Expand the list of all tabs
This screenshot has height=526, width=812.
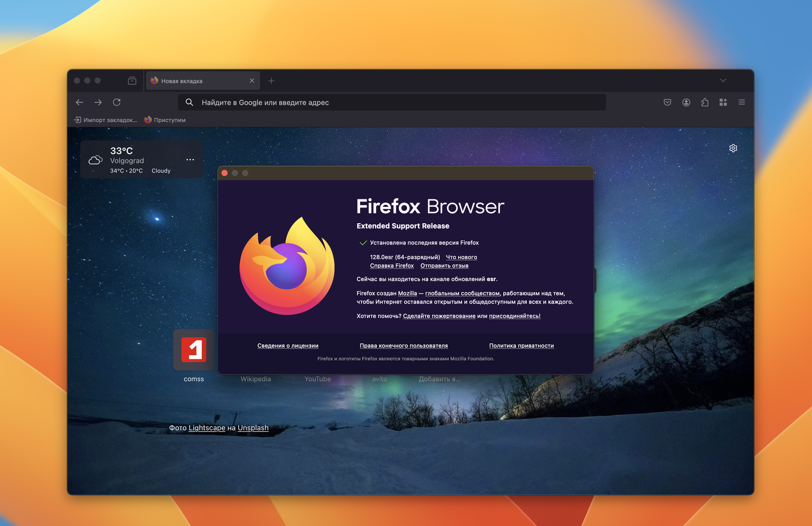point(723,81)
